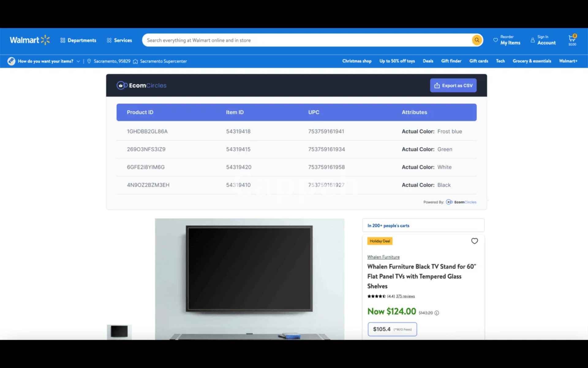Click the Sacramento Supercenter store link
The height and width of the screenshot is (368, 588).
click(x=163, y=61)
